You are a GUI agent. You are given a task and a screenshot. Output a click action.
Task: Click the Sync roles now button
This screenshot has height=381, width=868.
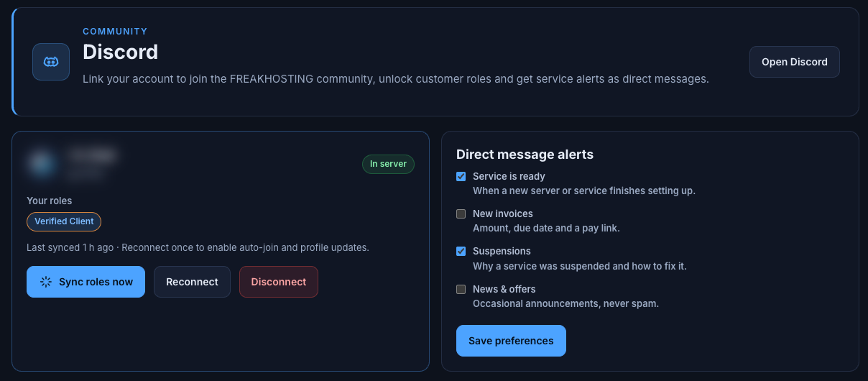[86, 282]
